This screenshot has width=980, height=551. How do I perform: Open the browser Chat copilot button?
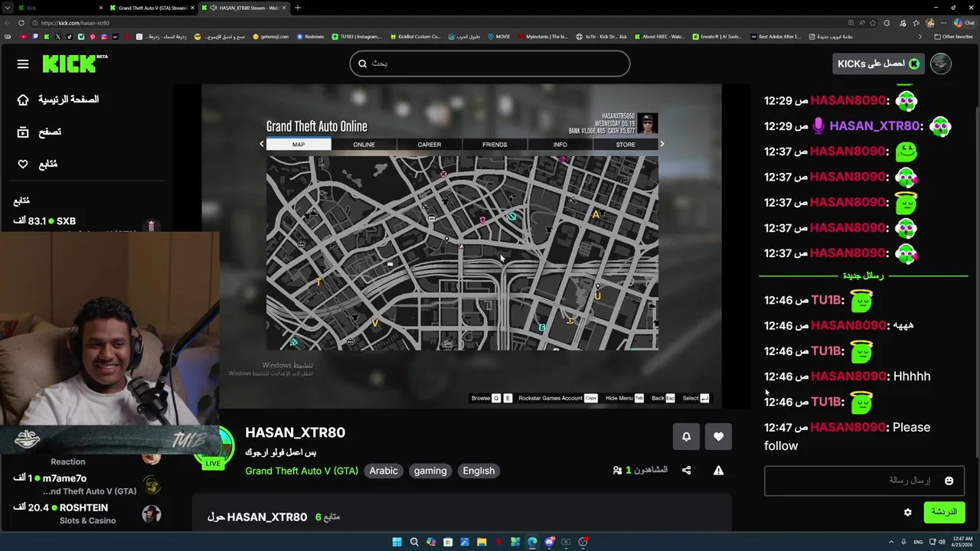[964, 23]
